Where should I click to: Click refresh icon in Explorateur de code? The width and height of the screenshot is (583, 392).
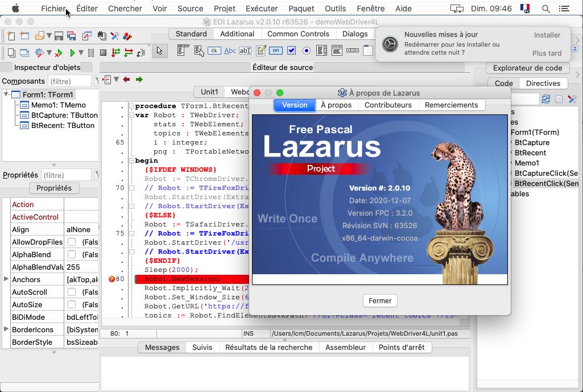tap(545, 99)
